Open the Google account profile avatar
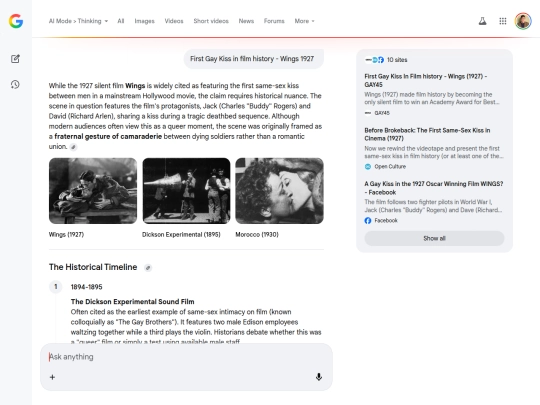 click(523, 21)
